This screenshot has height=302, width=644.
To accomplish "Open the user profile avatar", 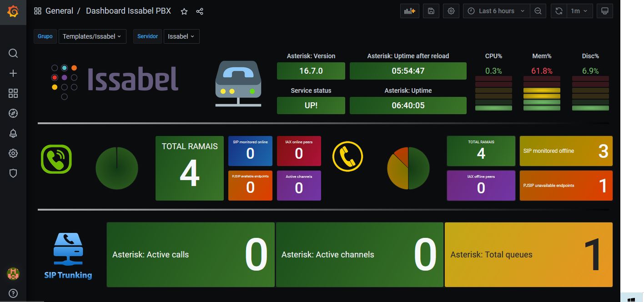I will (13, 273).
